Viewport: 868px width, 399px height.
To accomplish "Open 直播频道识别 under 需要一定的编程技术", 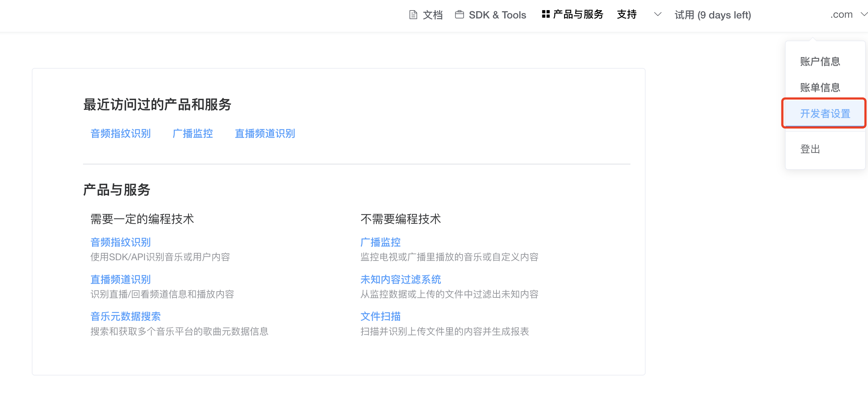I will [x=121, y=279].
